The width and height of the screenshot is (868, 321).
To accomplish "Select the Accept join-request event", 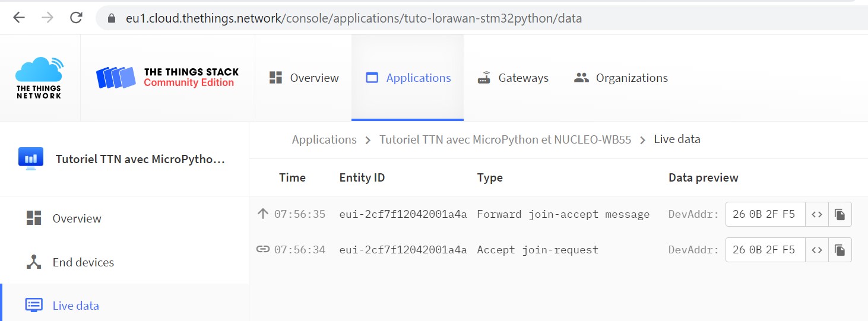I will pyautogui.click(x=538, y=250).
